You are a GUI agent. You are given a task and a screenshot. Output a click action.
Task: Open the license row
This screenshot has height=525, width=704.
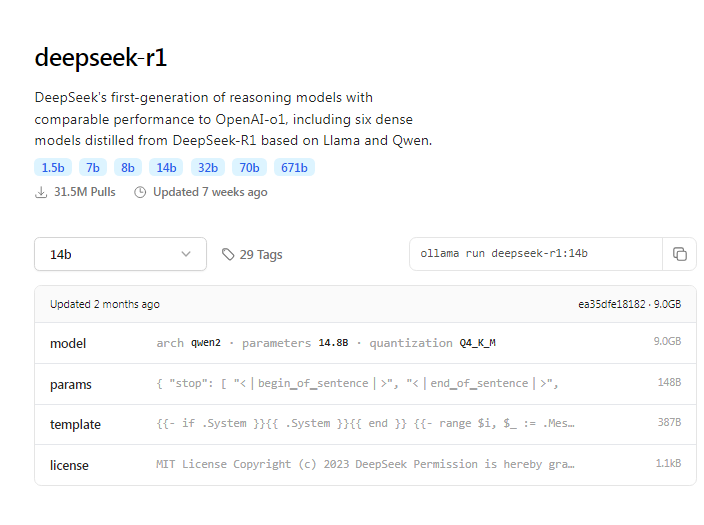(365, 465)
